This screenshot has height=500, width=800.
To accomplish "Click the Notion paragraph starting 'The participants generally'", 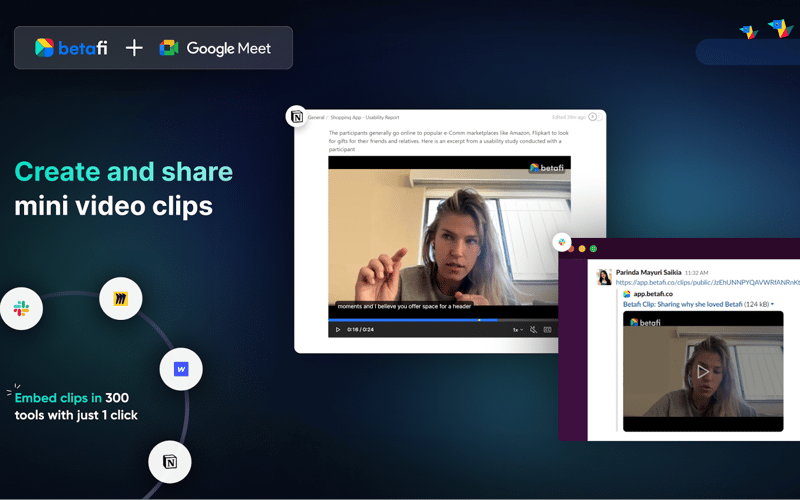I will click(x=448, y=141).
